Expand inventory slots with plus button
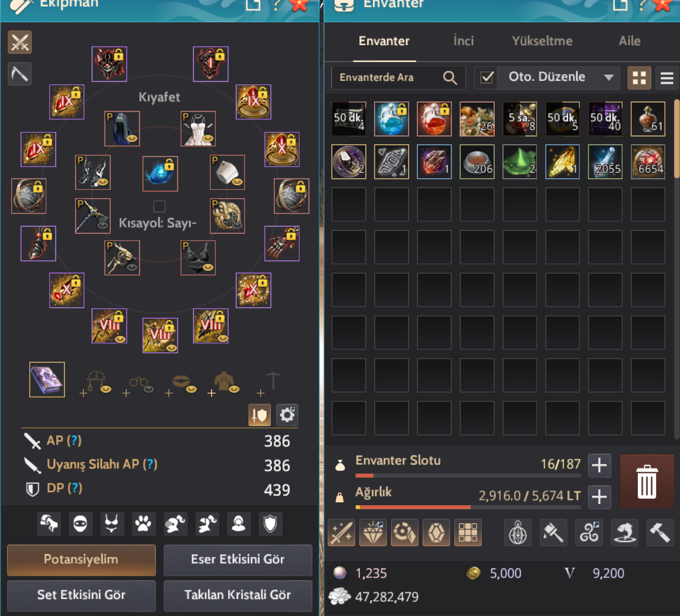Viewport: 680px width, 616px height. click(599, 465)
